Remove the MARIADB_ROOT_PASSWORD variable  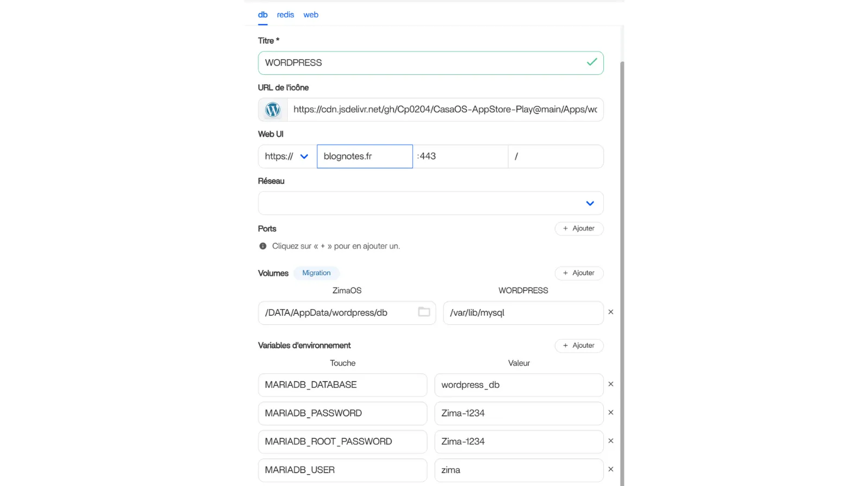(x=611, y=441)
